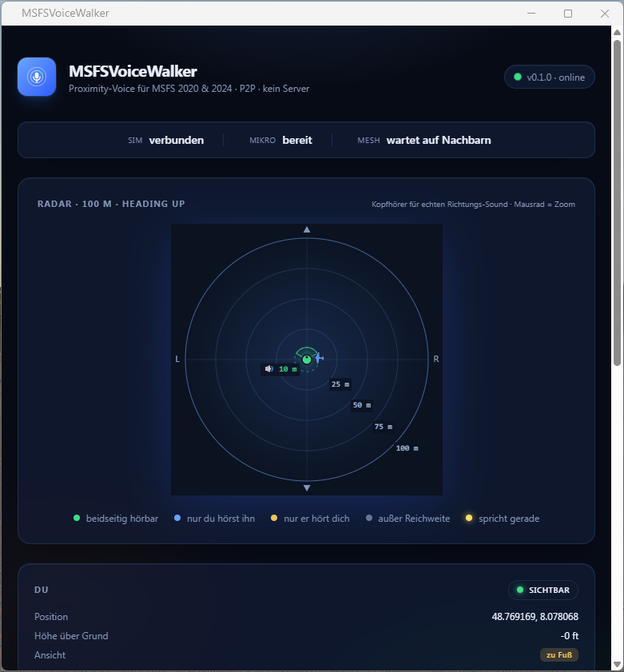The height and width of the screenshot is (672, 624).
Task: Close the MSFSVoiceWalker window
Action: [605, 14]
